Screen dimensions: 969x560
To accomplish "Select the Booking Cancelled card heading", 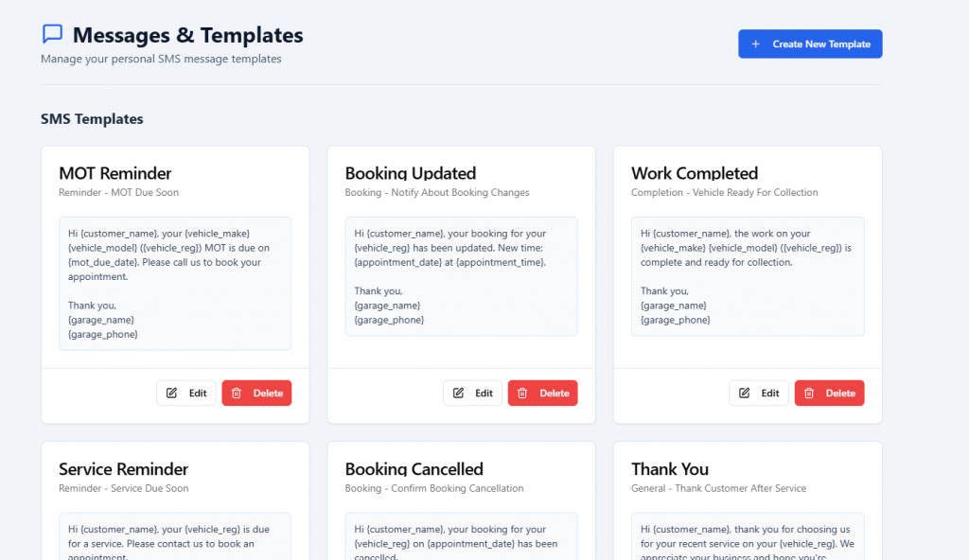I will tap(414, 469).
